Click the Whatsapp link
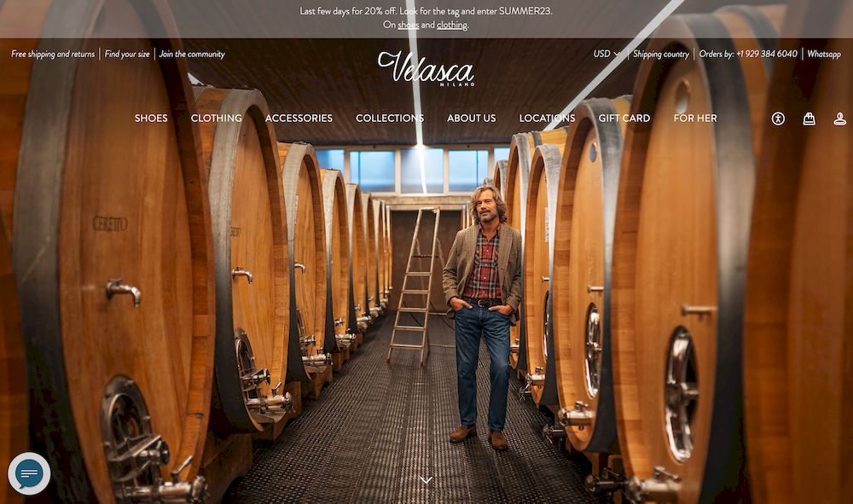This screenshot has width=853, height=504. pos(824,54)
